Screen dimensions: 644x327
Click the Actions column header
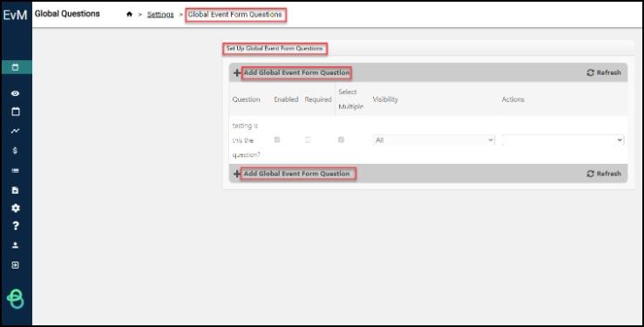pos(513,99)
